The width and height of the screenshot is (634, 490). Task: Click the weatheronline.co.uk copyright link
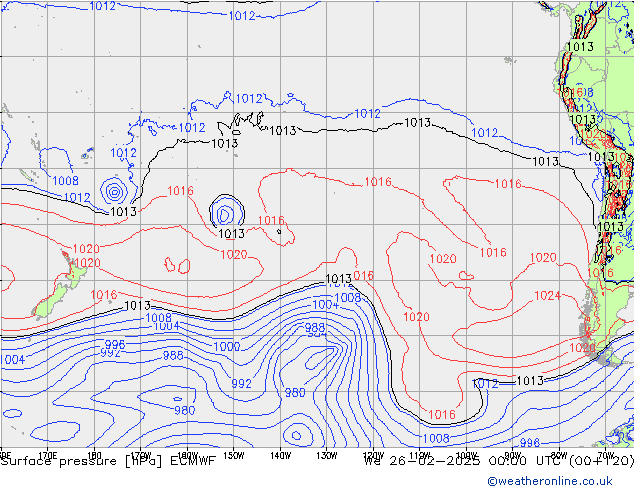tap(550, 481)
